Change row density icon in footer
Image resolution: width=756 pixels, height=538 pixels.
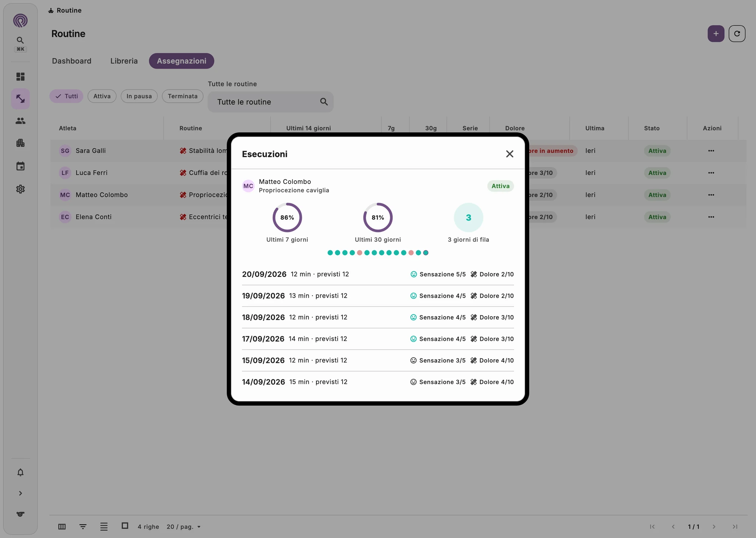104,527
